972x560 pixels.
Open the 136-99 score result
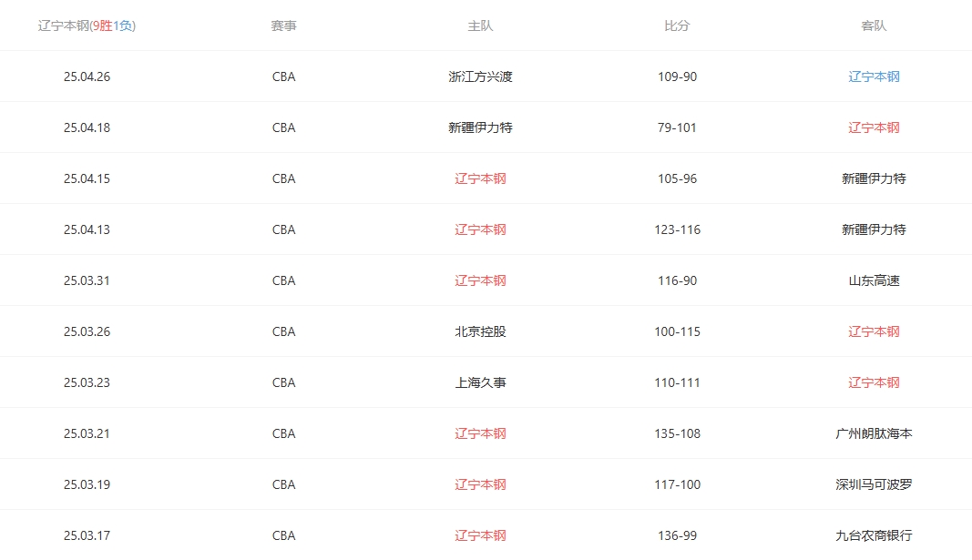pyautogui.click(x=677, y=535)
